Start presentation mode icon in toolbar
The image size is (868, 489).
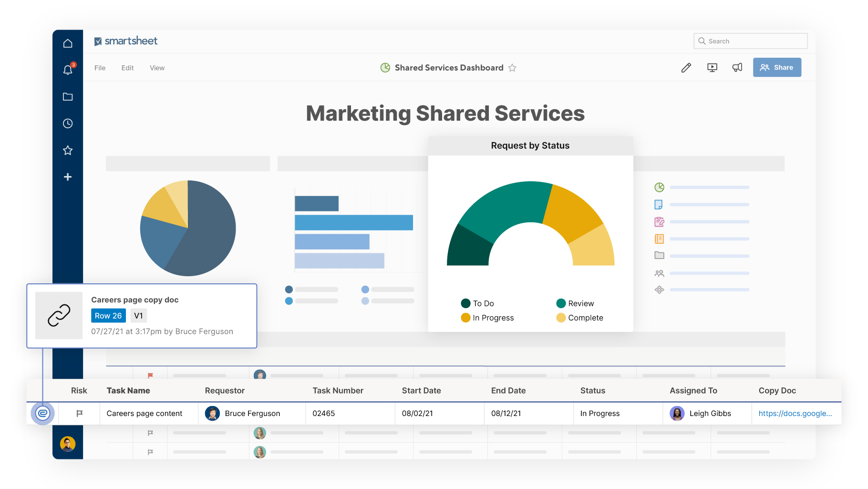(x=712, y=68)
